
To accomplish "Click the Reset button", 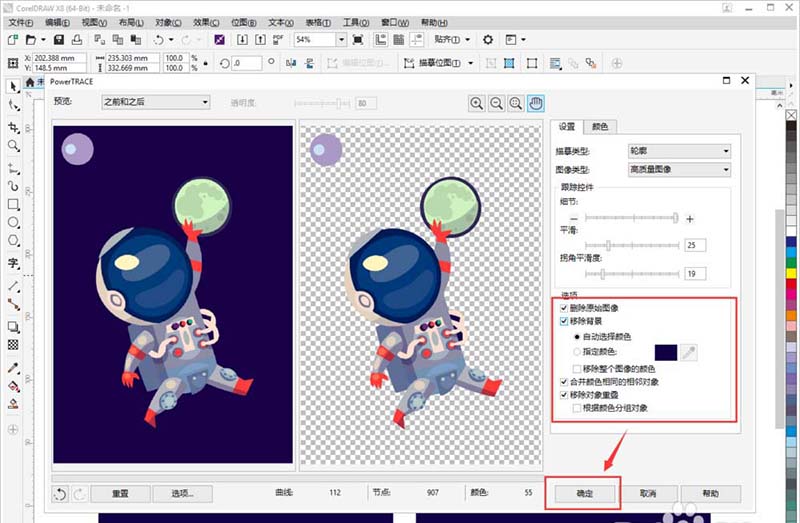I will (120, 493).
